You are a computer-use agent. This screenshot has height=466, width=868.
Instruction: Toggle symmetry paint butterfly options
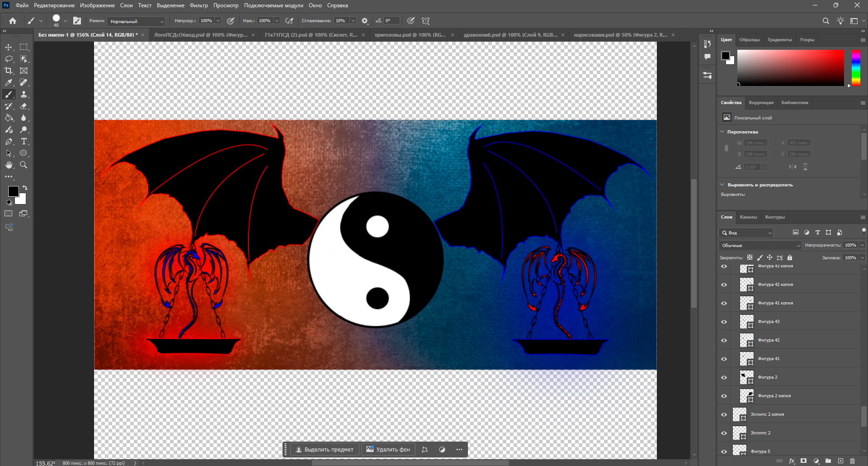(x=425, y=21)
